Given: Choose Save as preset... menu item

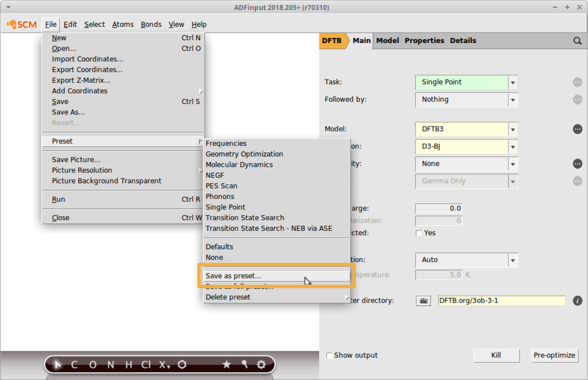Looking at the screenshot, I should [276, 276].
